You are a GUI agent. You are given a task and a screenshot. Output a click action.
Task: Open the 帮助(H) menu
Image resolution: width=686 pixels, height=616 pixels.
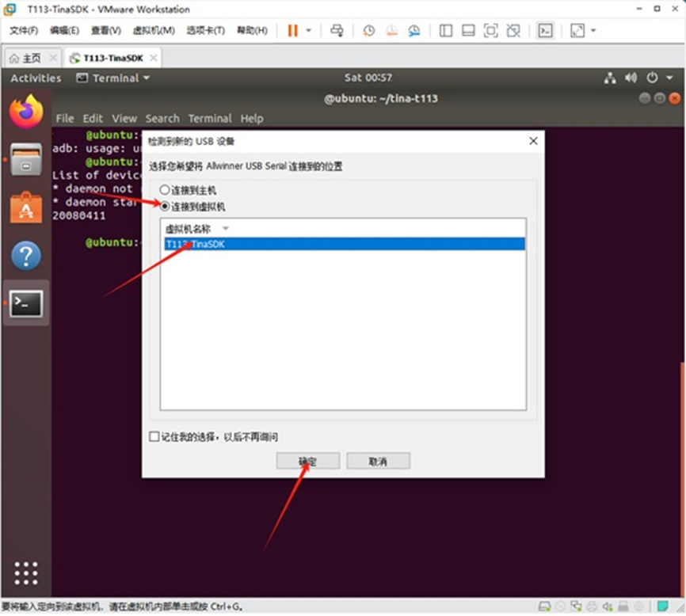tap(252, 31)
